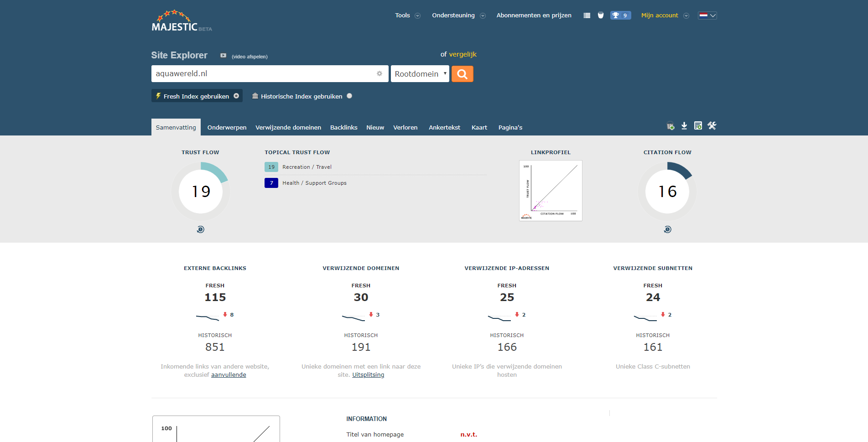Expand the Tools menu arrow
The height and width of the screenshot is (442, 868).
tap(417, 16)
